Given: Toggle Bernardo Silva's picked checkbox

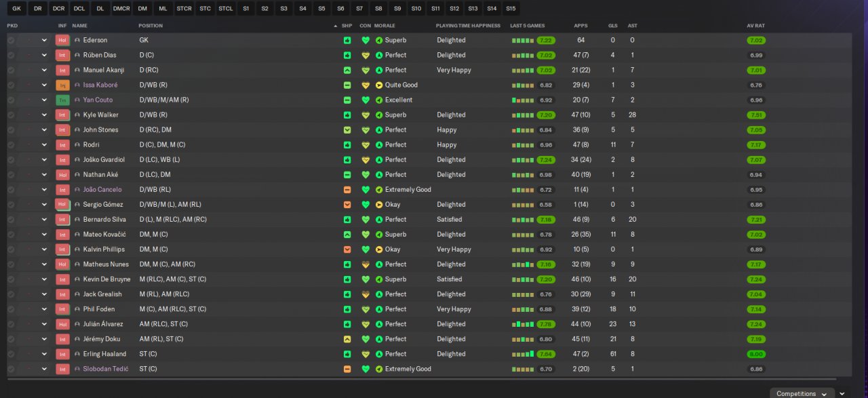Looking at the screenshot, I should 11,220.
